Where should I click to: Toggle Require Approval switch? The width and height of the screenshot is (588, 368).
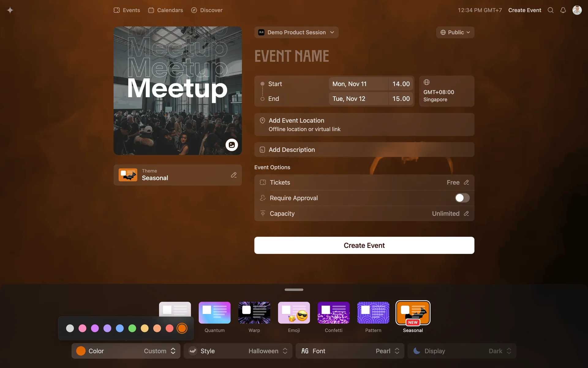[462, 198]
